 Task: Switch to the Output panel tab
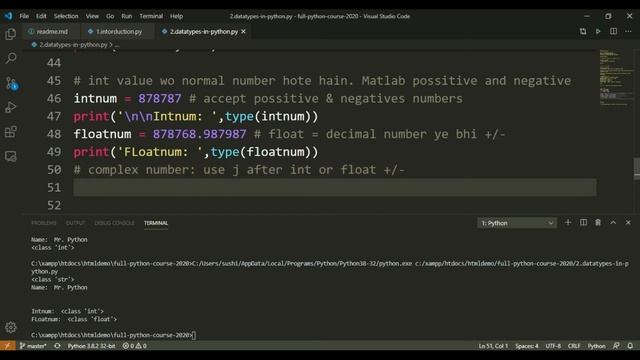click(x=76, y=223)
